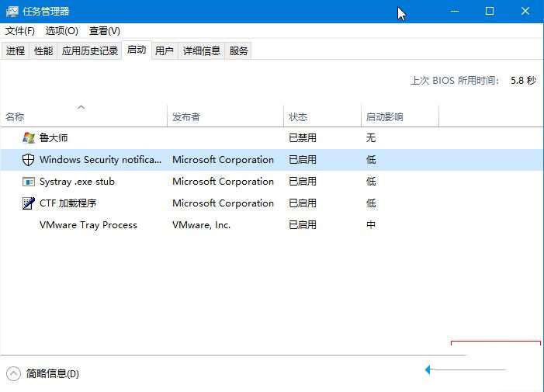
Task: Maximize the Task Manager window
Action: 490,11
